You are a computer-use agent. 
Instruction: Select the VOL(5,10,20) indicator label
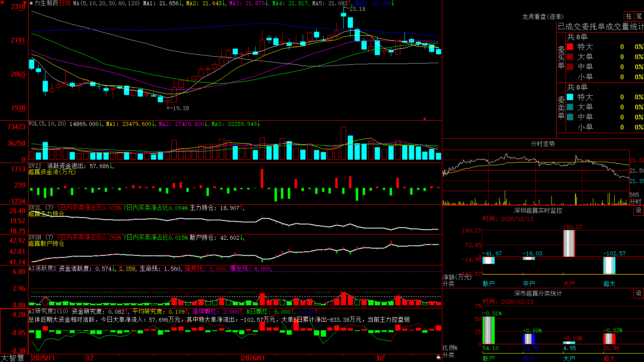pyautogui.click(x=47, y=124)
